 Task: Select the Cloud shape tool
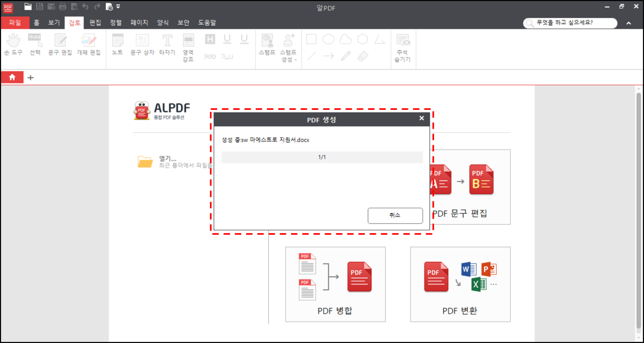tap(346, 39)
